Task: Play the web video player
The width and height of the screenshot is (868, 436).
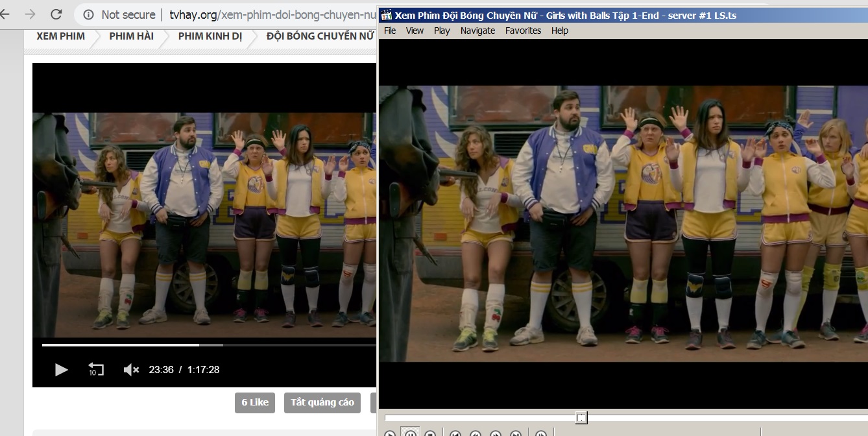Action: point(62,370)
